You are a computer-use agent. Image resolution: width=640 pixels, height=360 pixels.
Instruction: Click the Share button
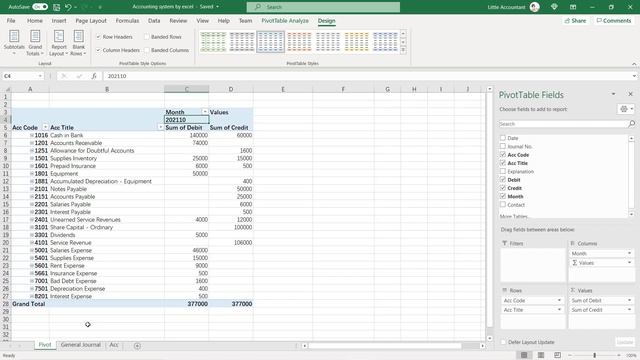575,20
